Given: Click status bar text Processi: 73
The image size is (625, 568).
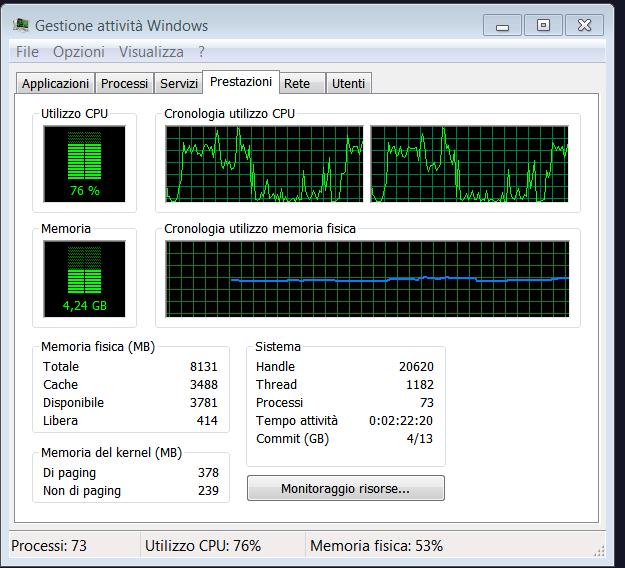Looking at the screenshot, I should pos(49,546).
